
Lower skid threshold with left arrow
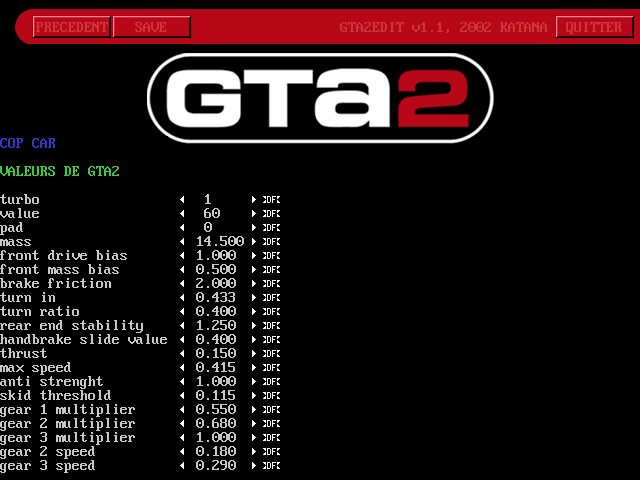[182, 396]
